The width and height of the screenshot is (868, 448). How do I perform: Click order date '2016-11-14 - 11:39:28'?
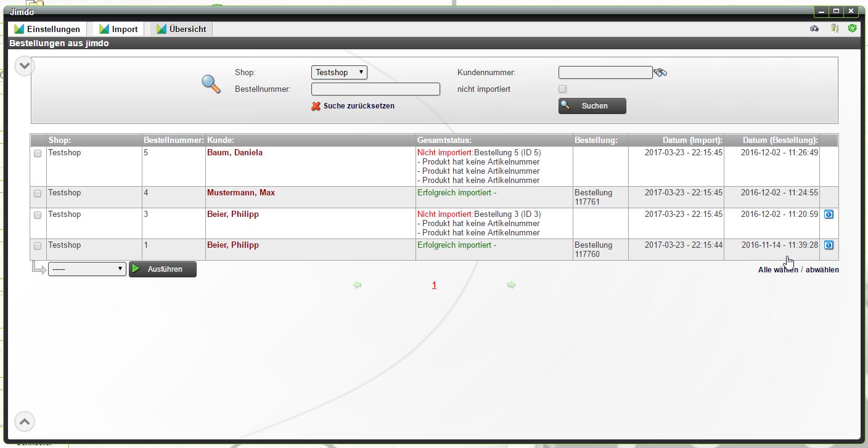tap(780, 245)
